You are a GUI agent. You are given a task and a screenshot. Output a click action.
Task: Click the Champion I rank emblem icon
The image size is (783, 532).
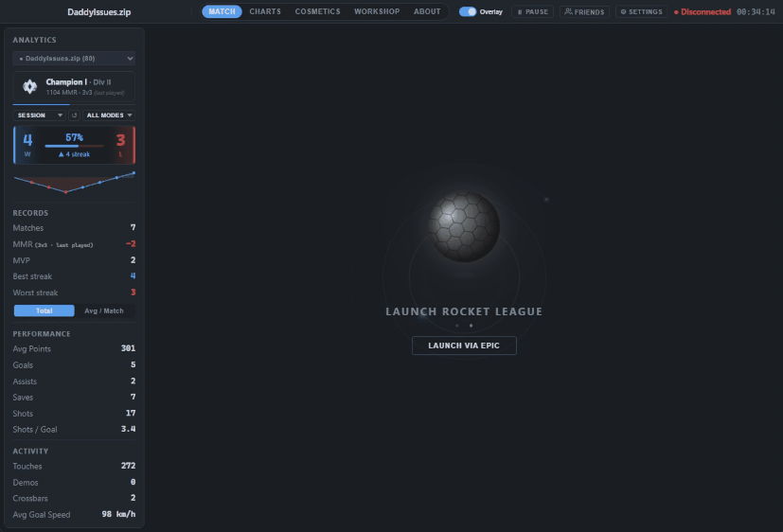pos(29,86)
